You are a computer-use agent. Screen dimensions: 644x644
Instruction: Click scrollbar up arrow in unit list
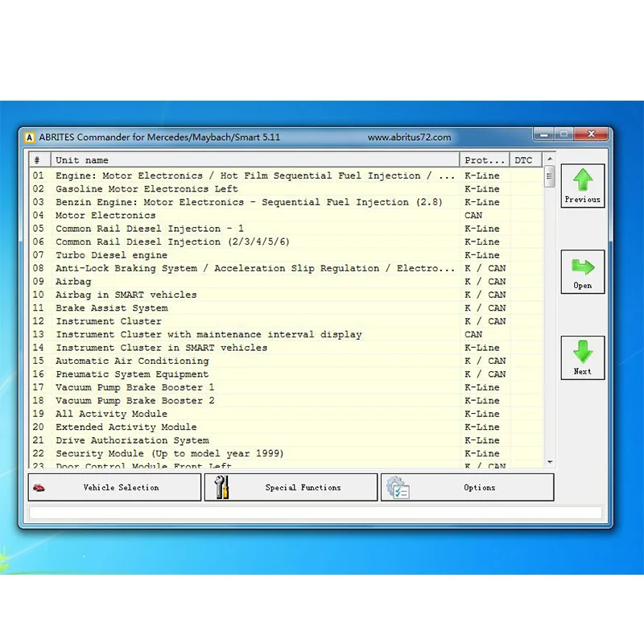coord(550,159)
